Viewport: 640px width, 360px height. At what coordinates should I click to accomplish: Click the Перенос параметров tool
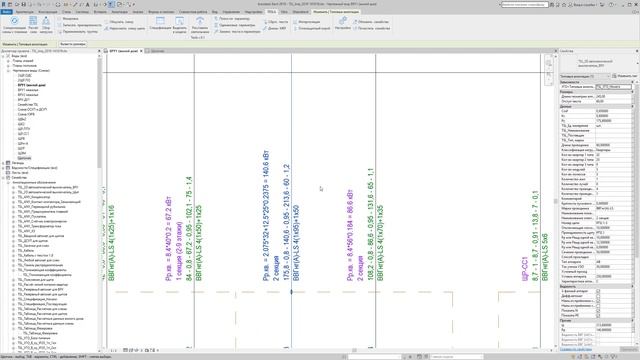coord(232,19)
